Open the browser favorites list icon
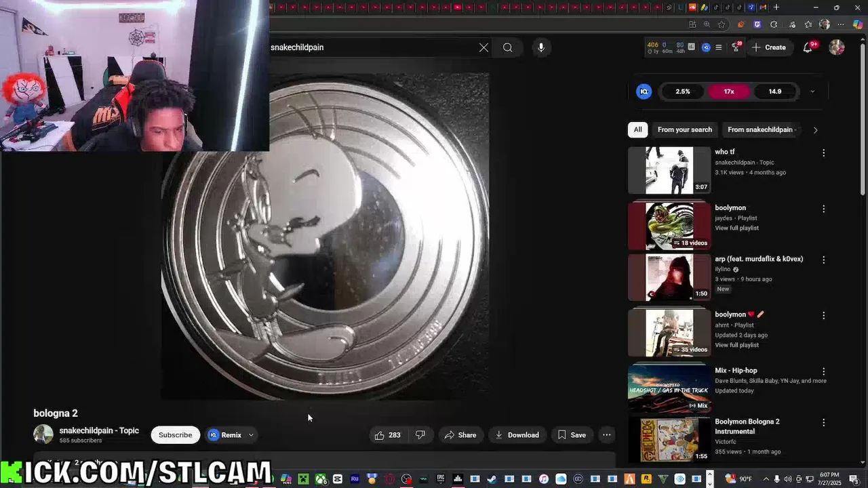 click(808, 24)
